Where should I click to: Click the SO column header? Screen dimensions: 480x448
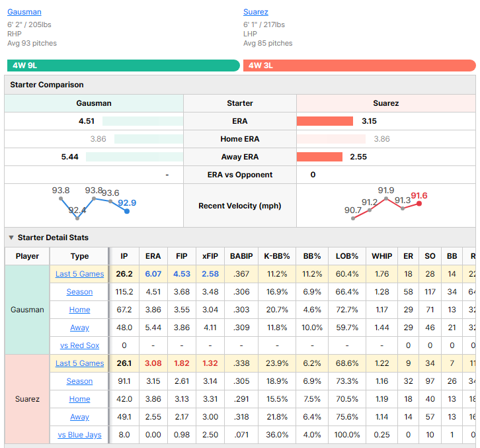[430, 256]
